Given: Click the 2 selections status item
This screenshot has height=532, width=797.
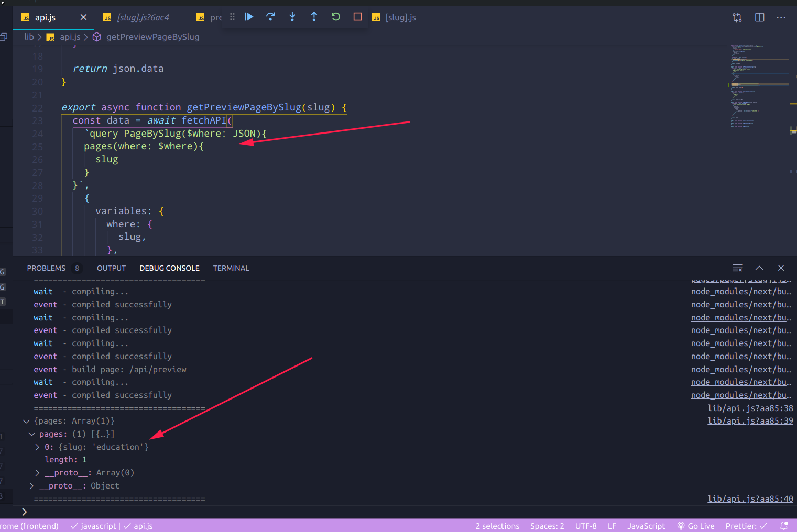Looking at the screenshot, I should (497, 526).
